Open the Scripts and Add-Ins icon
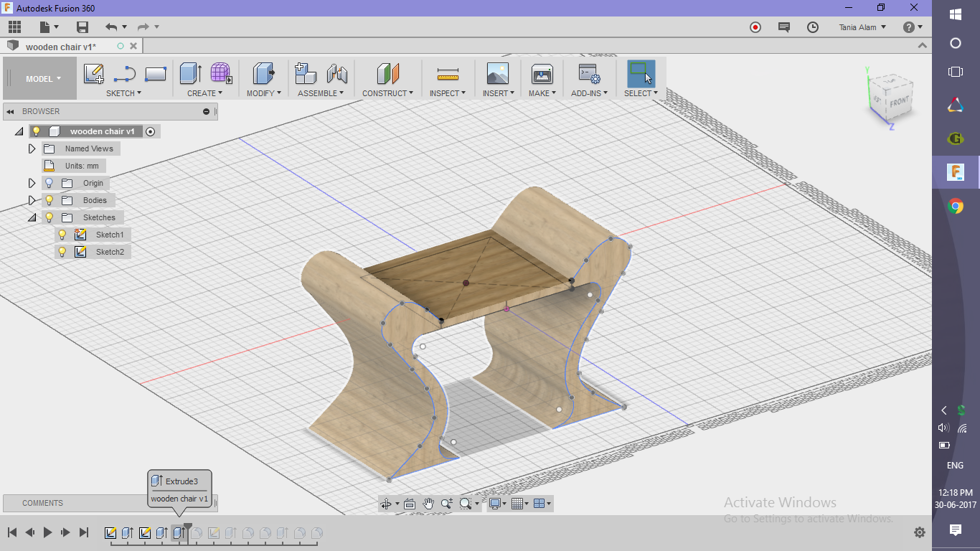Screen dimensions: 980x551 589,74
